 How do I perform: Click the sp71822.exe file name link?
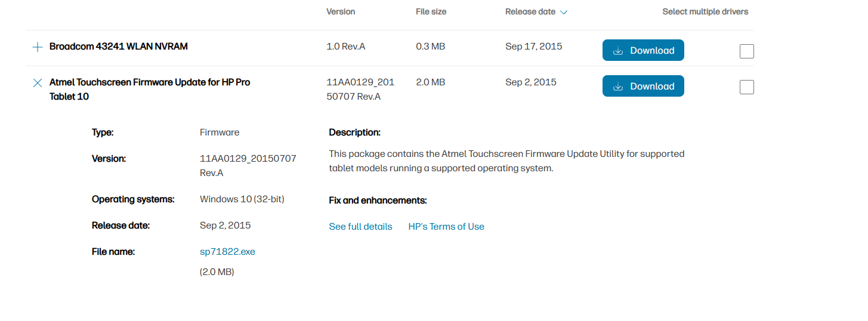click(227, 252)
